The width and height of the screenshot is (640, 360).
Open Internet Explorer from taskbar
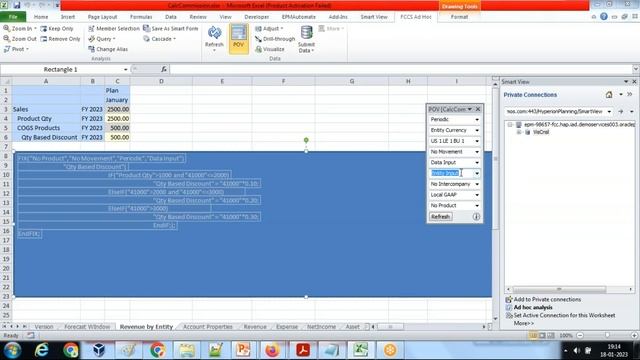pyautogui.click(x=41, y=350)
